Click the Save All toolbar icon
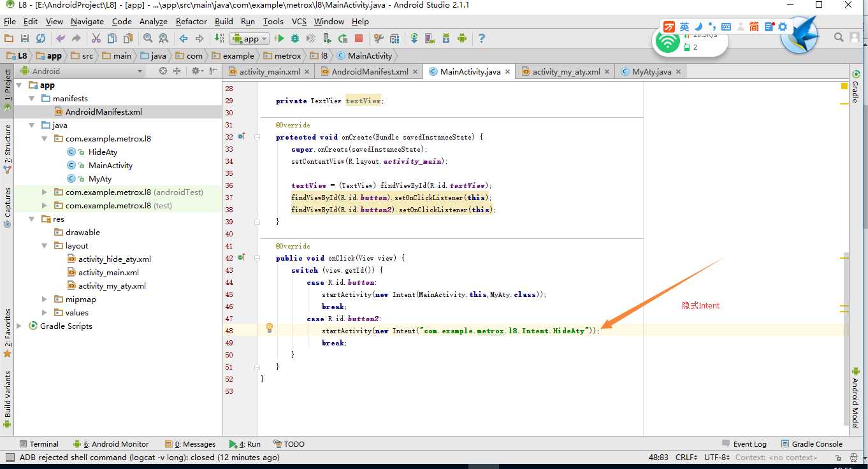This screenshot has width=868, height=469. 25,38
